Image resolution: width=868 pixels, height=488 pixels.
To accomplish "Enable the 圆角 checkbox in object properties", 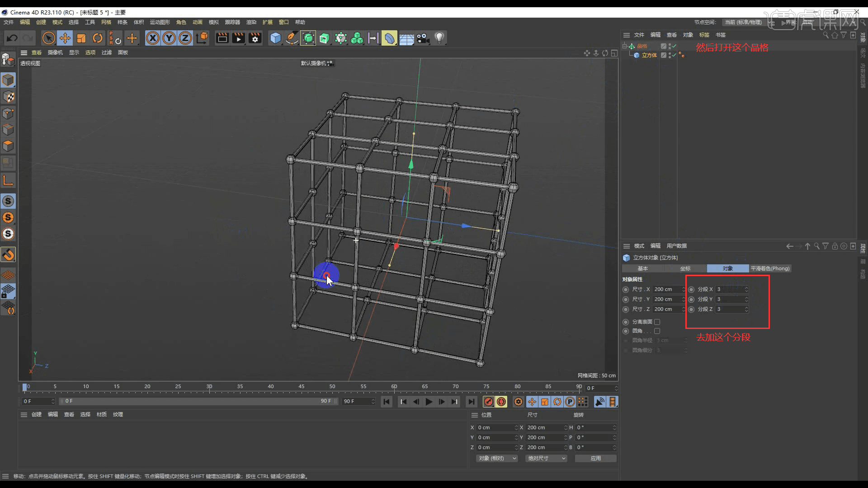I will [x=658, y=331].
